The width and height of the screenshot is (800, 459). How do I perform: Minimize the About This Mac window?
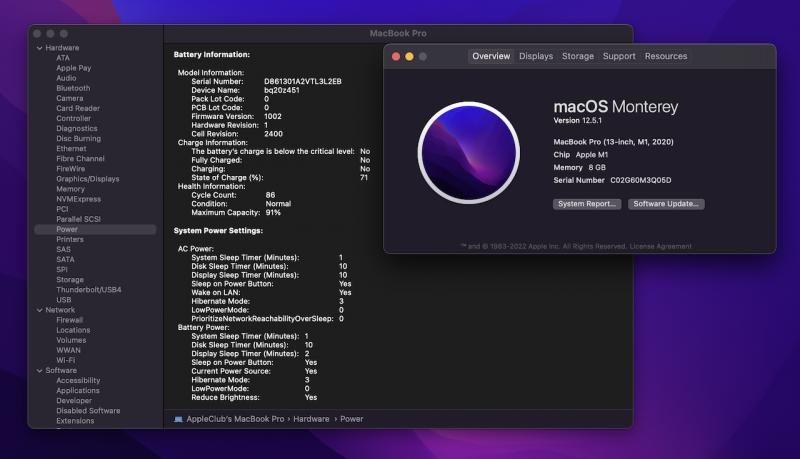[409, 57]
